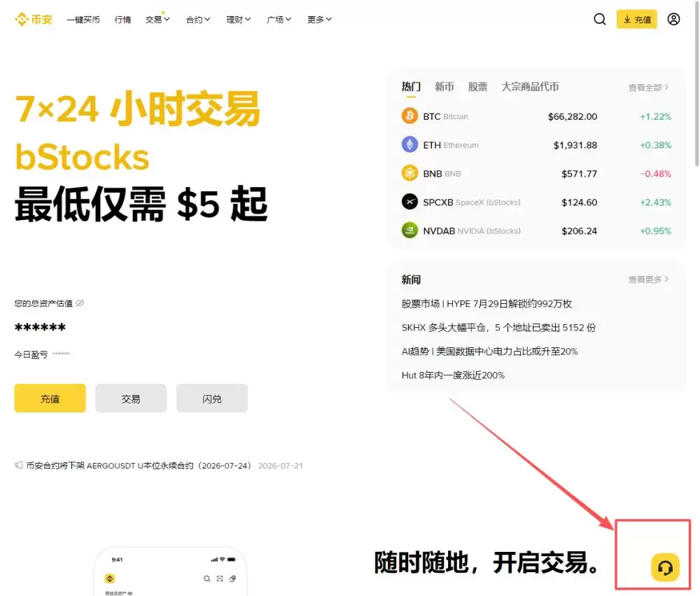
Task: Open the AI趋势 data center news item
Action: pos(490,351)
